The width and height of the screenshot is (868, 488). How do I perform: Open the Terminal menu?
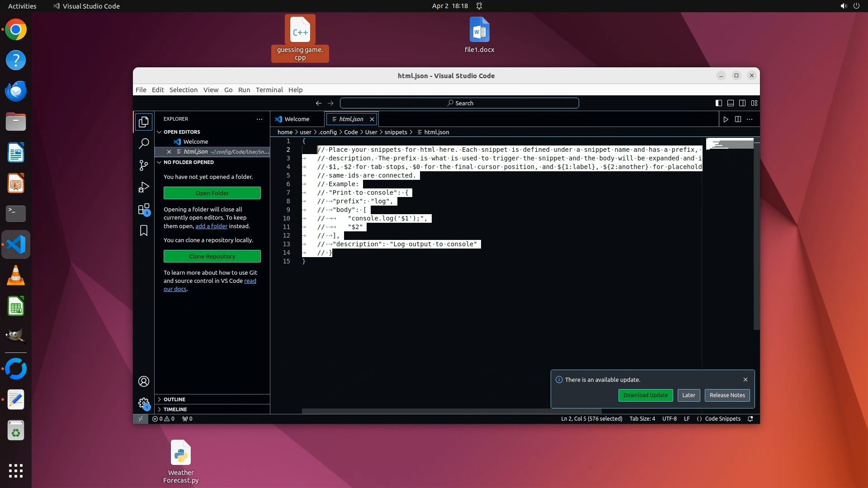click(x=269, y=90)
